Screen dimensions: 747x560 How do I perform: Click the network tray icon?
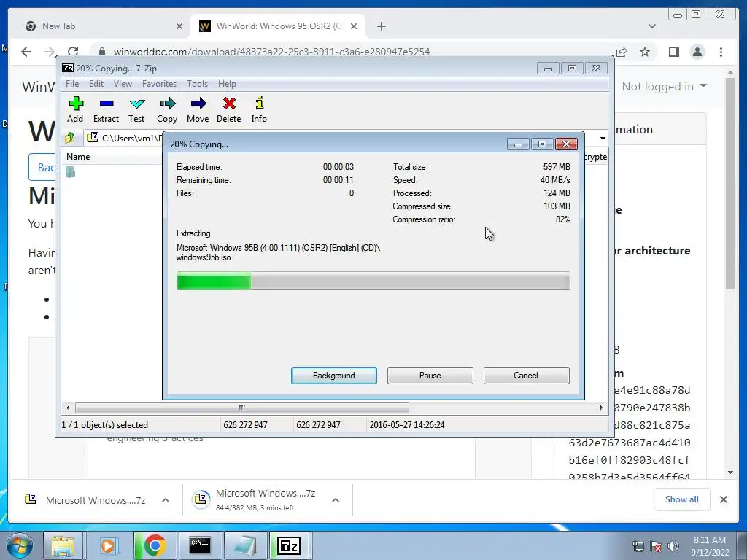click(638, 545)
